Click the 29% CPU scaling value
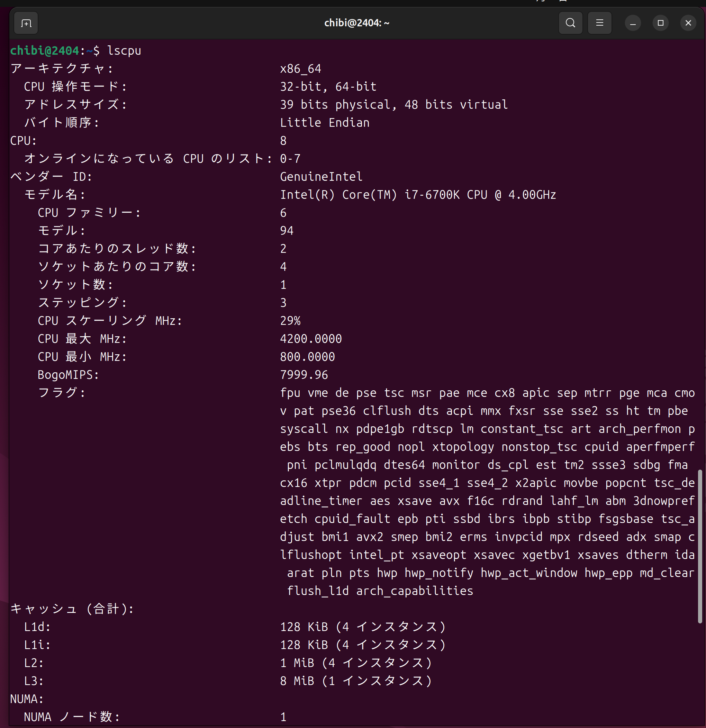This screenshot has height=728, width=706. tap(290, 321)
